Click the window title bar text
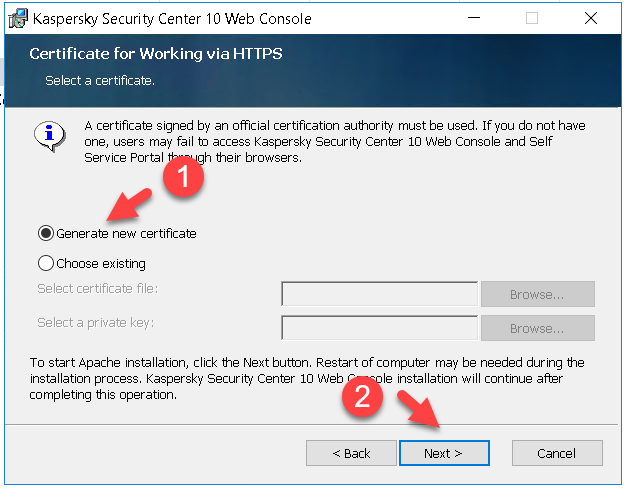This screenshot has width=628, height=489. [x=172, y=19]
